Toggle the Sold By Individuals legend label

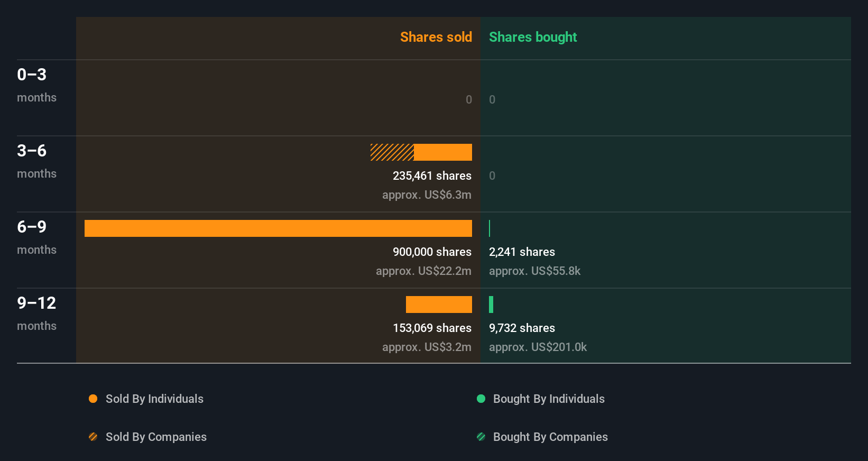coord(154,399)
